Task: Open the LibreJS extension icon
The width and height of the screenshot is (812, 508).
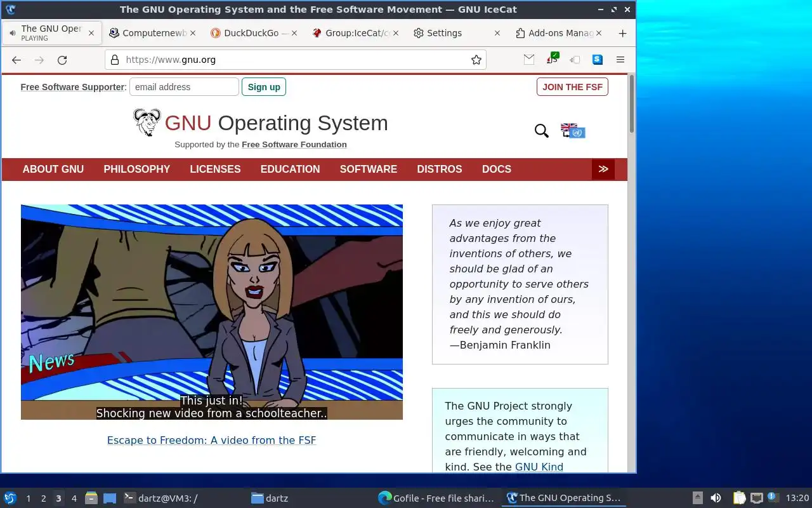Action: click(552, 59)
